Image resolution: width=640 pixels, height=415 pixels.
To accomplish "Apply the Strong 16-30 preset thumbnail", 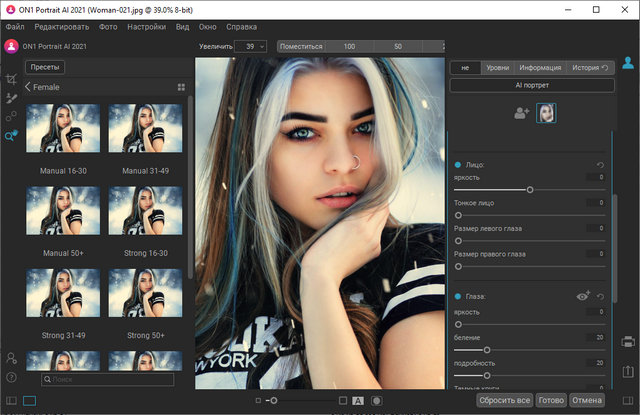I will point(147,209).
